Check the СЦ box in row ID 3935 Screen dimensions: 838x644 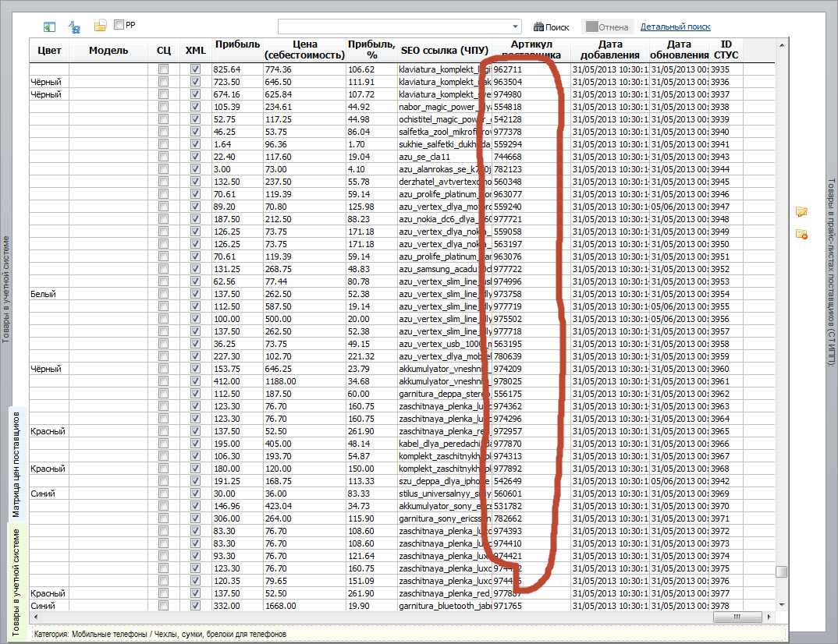pos(164,69)
